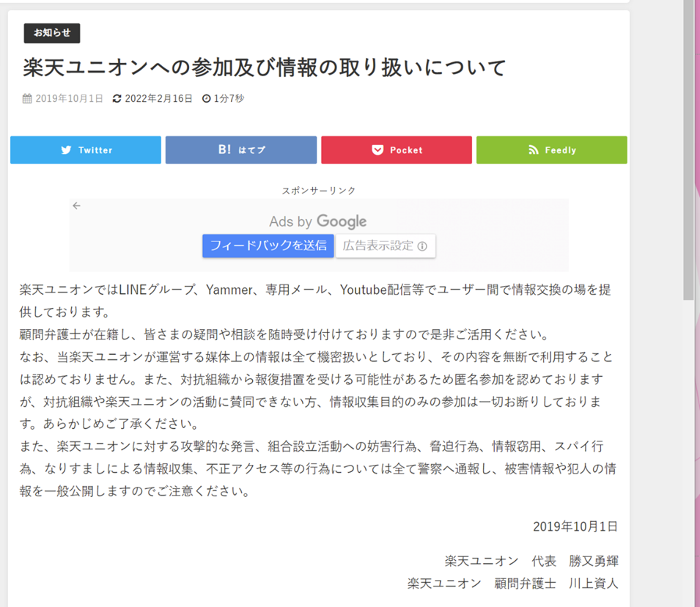The height and width of the screenshot is (607, 700).
Task: Click the sentence starting 顧問弁護士が在籍し
Action: coord(284,334)
